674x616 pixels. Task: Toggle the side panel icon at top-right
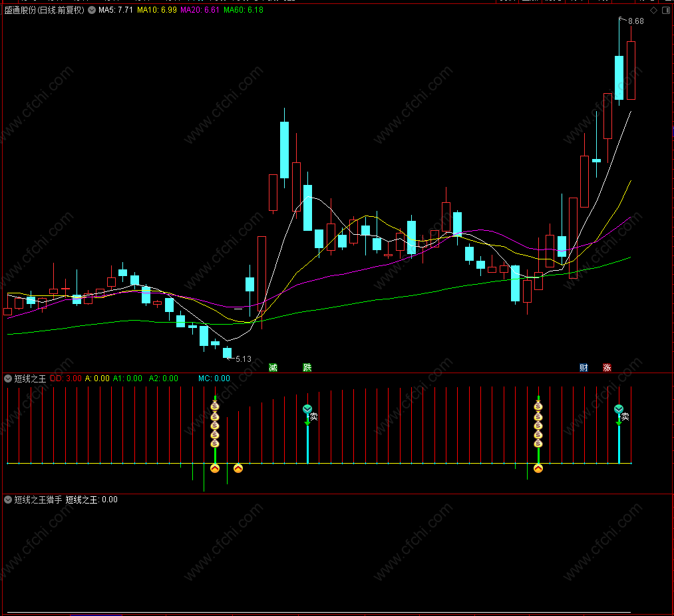(666, 11)
